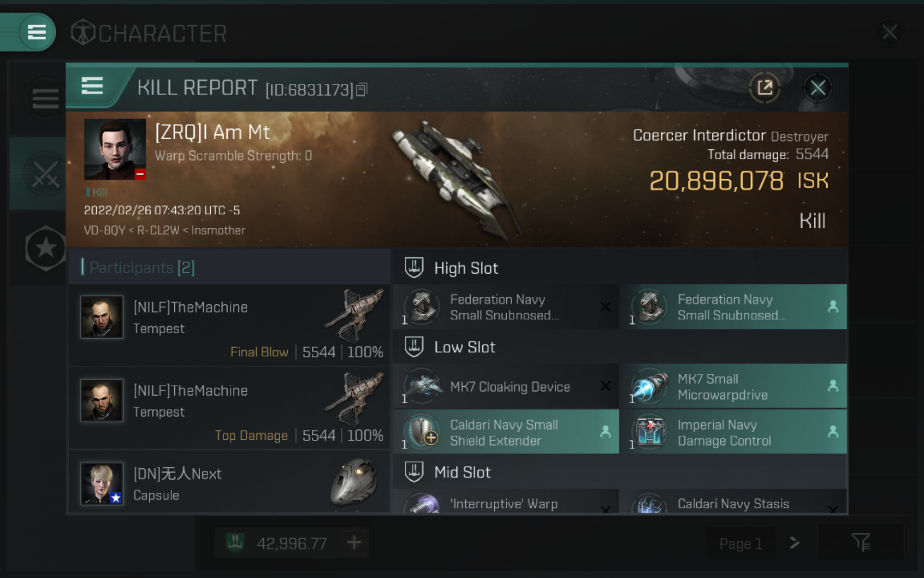This screenshot has width=924, height=578.
Task: Select the MK7 Cloaking Device module
Action: click(x=506, y=386)
